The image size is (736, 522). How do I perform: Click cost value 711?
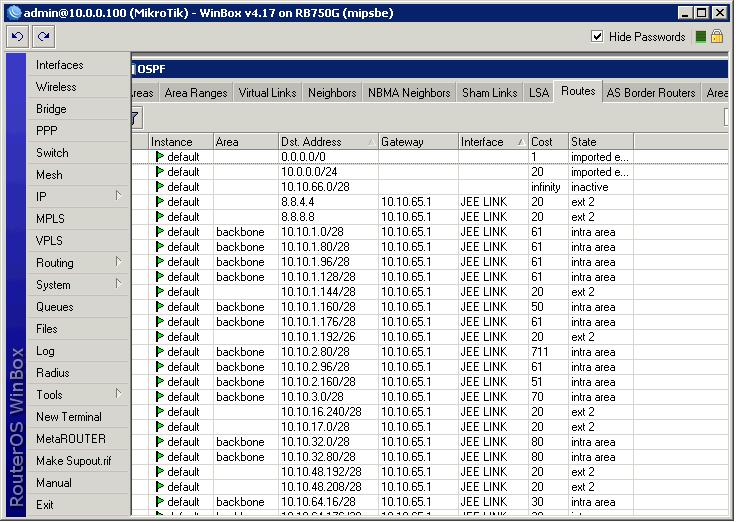click(539, 352)
